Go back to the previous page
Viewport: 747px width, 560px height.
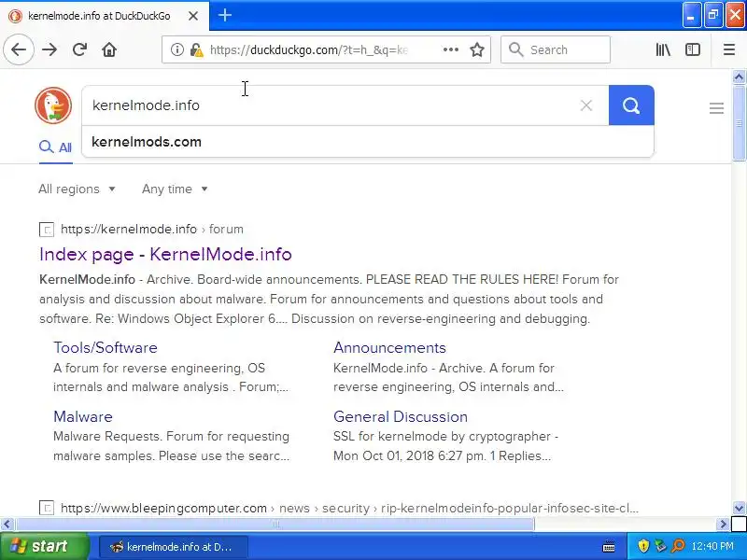(x=19, y=49)
